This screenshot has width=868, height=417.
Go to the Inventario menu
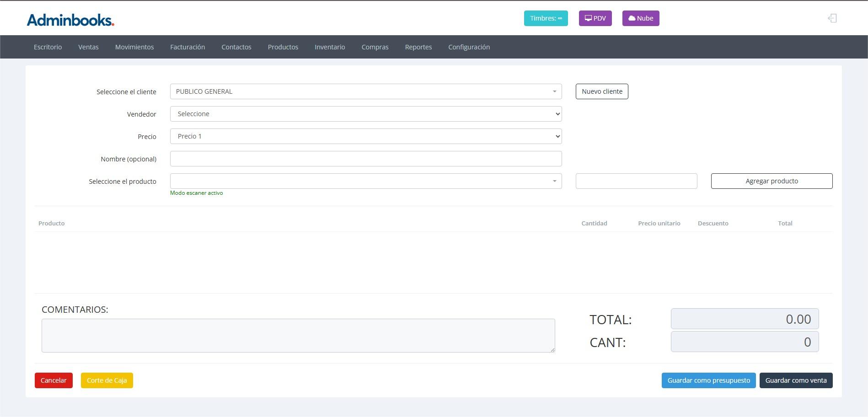point(330,47)
